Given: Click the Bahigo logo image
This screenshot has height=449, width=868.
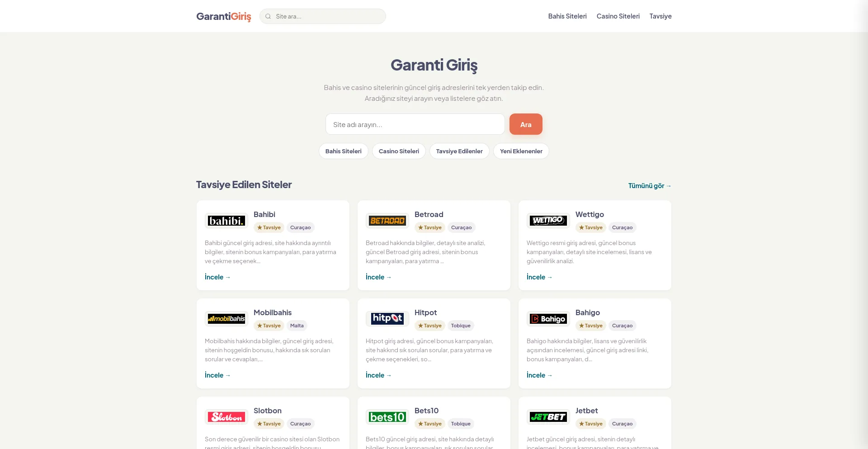Looking at the screenshot, I should pos(548,319).
